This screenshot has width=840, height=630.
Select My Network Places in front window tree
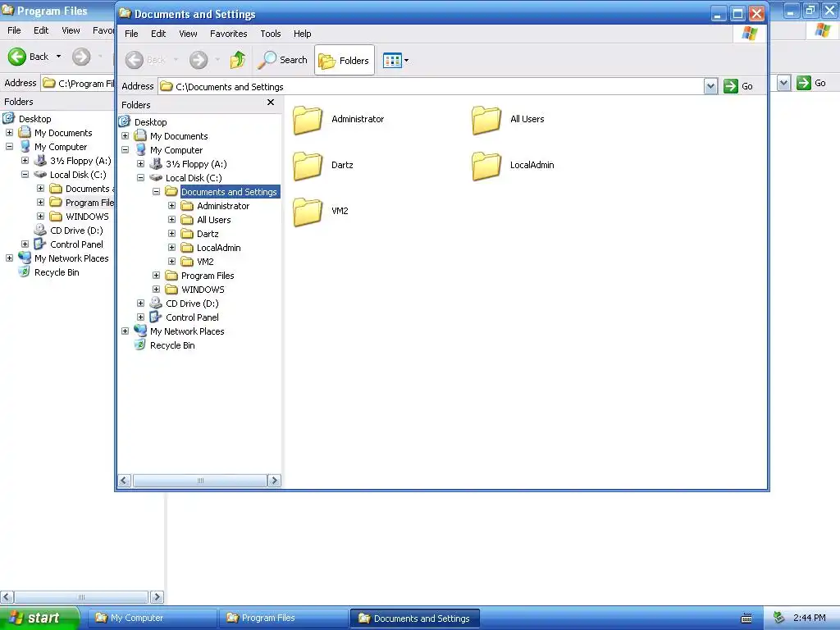click(x=187, y=331)
